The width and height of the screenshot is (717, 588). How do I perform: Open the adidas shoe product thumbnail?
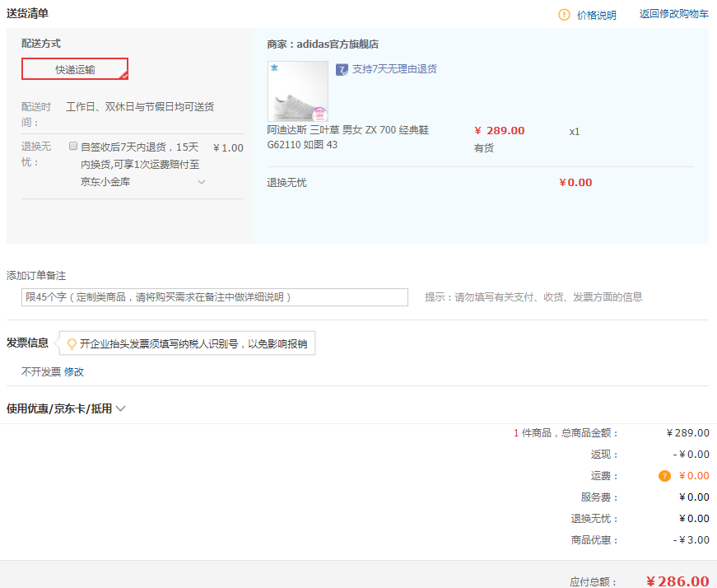coord(298,91)
